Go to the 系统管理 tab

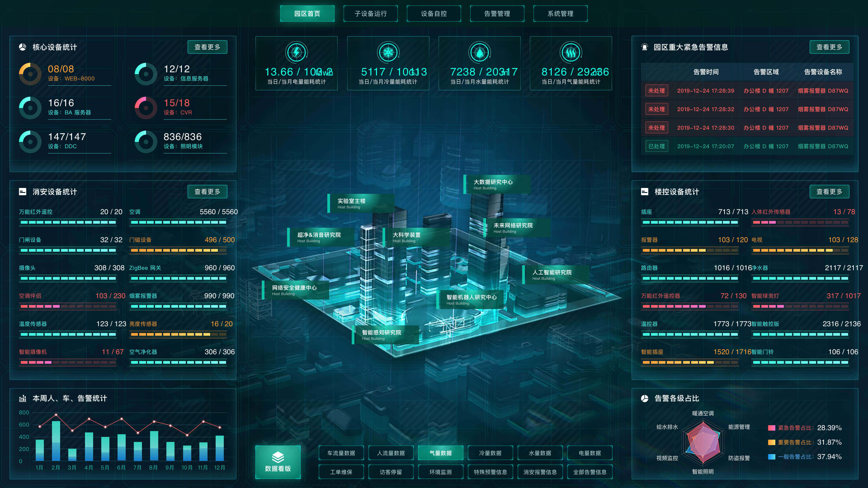point(560,14)
